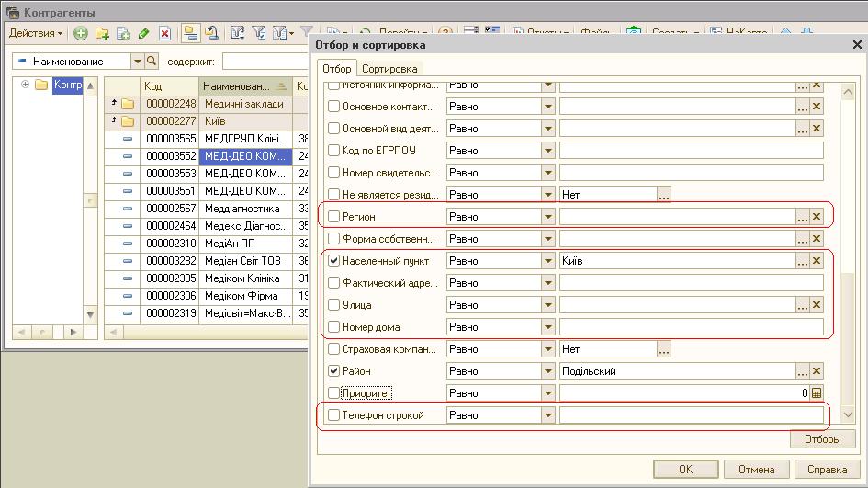868x488 pixels.
Task: Select the Медичні заклади group row
Action: 206,104
